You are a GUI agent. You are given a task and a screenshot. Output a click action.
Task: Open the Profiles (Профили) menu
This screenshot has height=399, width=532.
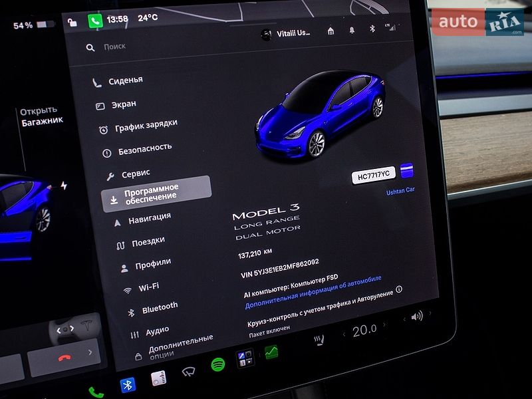pyautogui.click(x=145, y=265)
